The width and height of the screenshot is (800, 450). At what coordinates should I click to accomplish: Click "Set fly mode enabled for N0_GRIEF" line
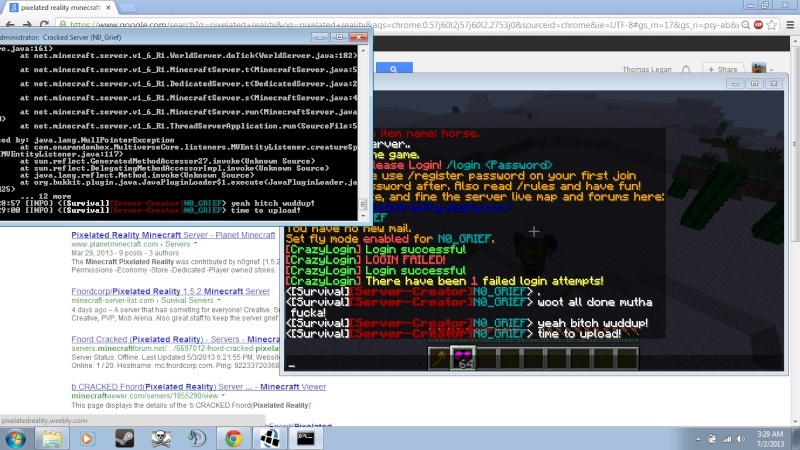[390, 239]
